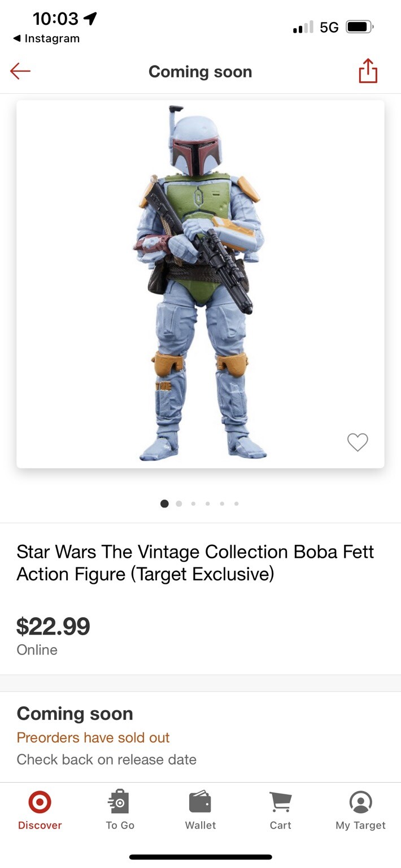Tap the Preorders have sold out text
Viewport: 401px width, 868px height.
pos(93,737)
